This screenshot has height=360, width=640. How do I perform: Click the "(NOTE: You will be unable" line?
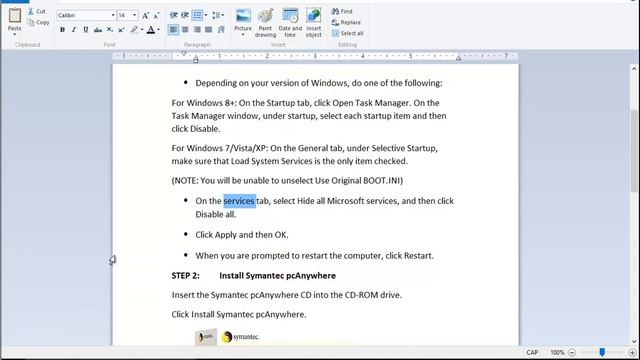pos(287,180)
